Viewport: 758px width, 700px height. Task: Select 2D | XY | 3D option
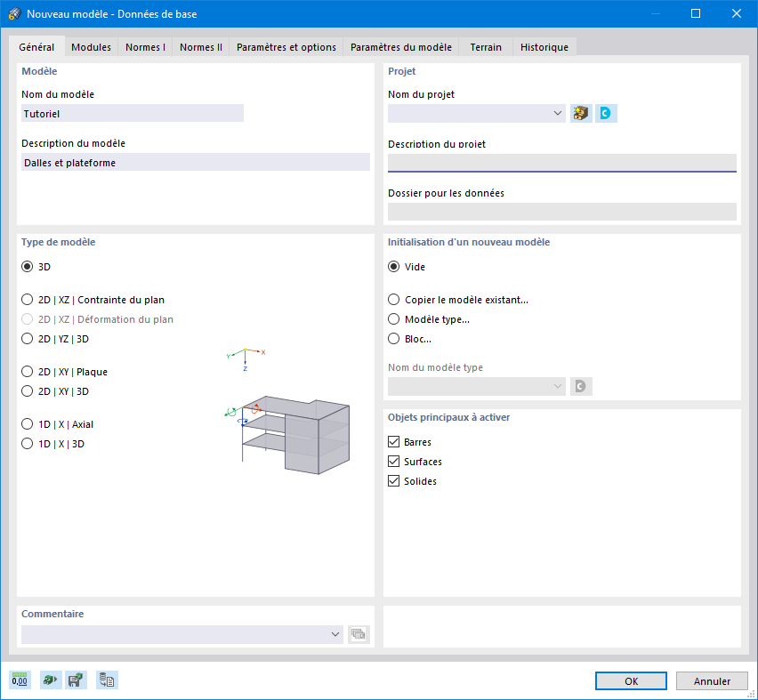tap(28, 391)
